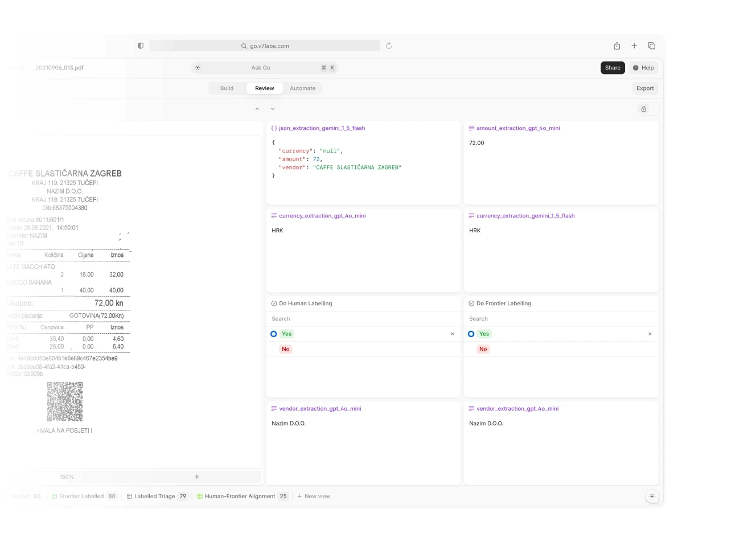Viewport: 756px width, 541px height.
Task: Switch to the Automate tab
Action: [x=303, y=88]
